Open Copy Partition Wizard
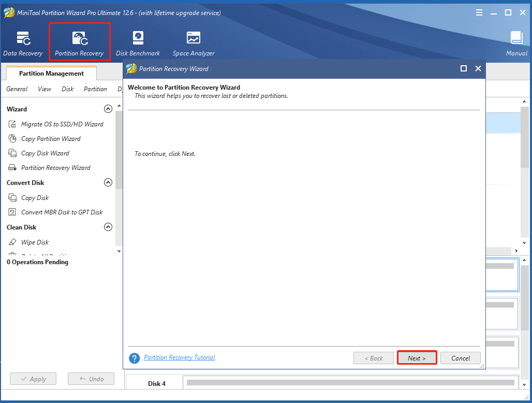 (51, 138)
